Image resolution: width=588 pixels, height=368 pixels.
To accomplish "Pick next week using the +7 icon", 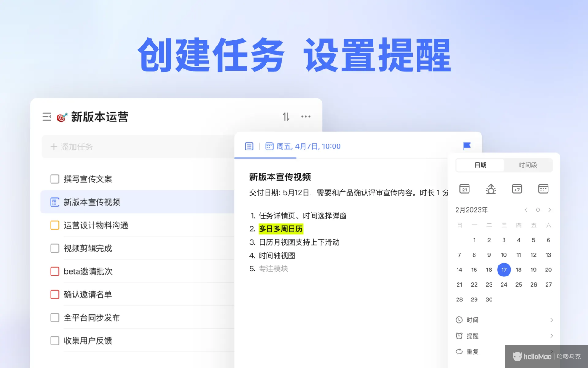I will 517,189.
